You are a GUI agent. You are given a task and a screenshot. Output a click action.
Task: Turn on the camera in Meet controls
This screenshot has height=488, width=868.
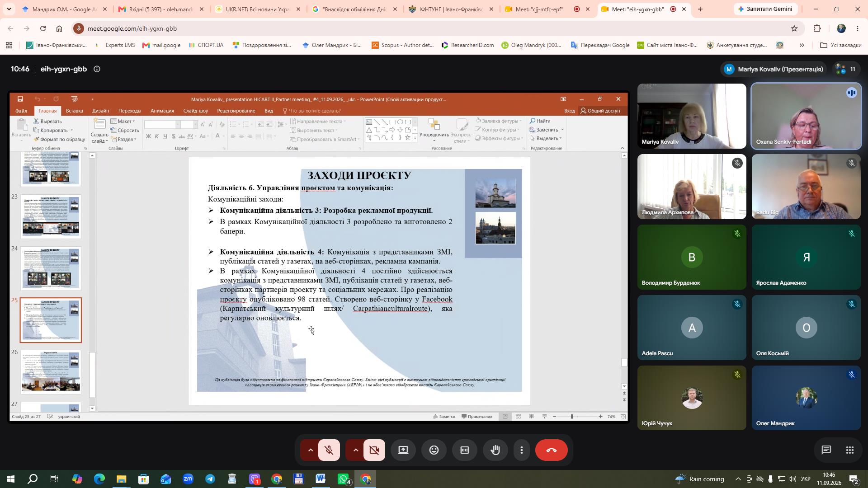click(374, 450)
